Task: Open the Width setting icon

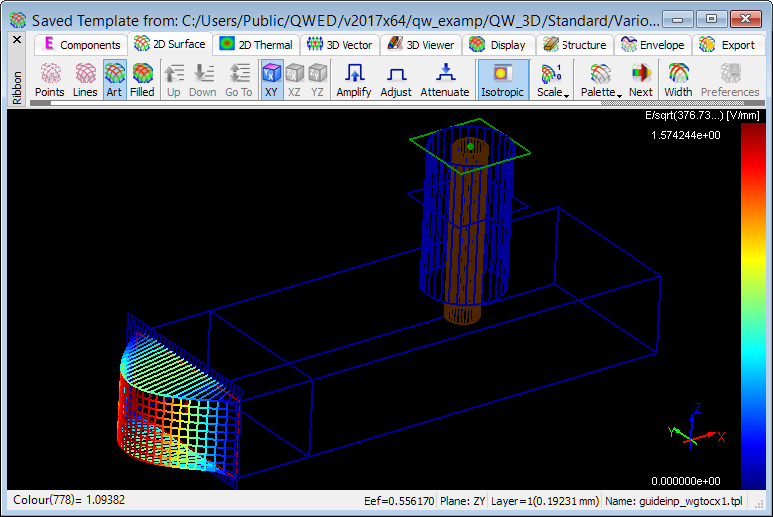Action: 678,80
